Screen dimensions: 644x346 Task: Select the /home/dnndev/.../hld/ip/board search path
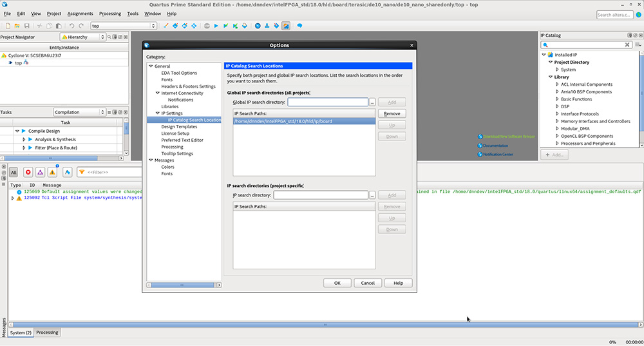click(304, 121)
